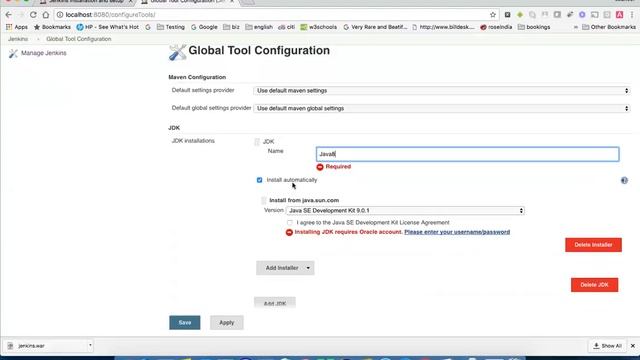Open HP - See What's Hot bookmark
640x360 pixels.
(x=108, y=27)
